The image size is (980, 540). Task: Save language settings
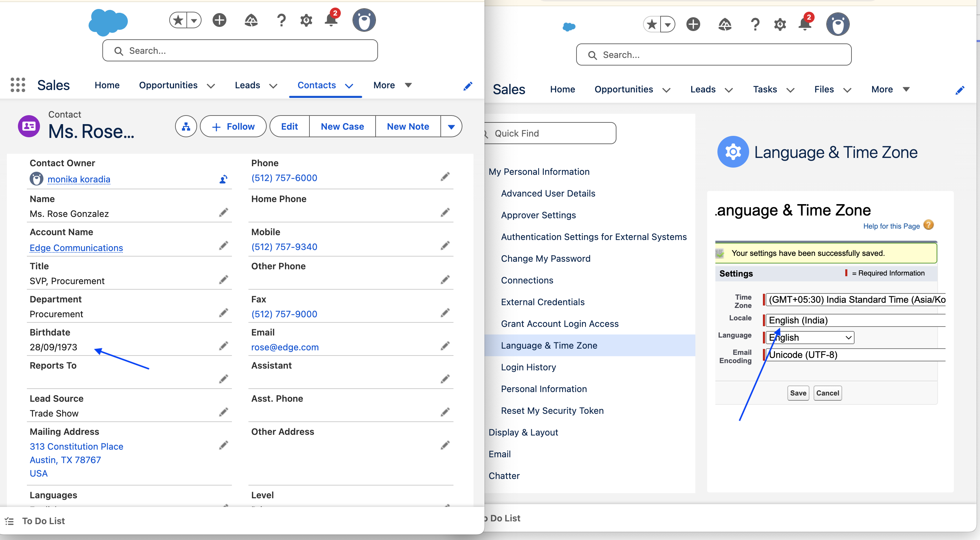coord(798,393)
